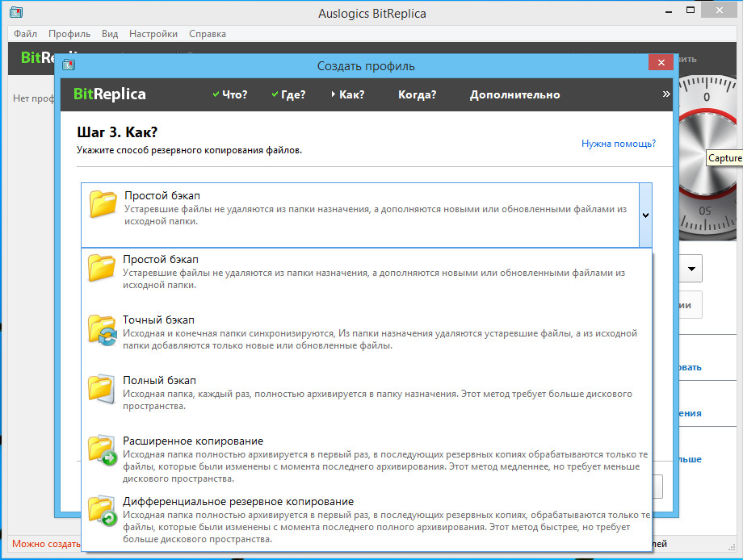The image size is (743, 560).
Task: Click the Полный бэкап folder icon
Action: (102, 389)
